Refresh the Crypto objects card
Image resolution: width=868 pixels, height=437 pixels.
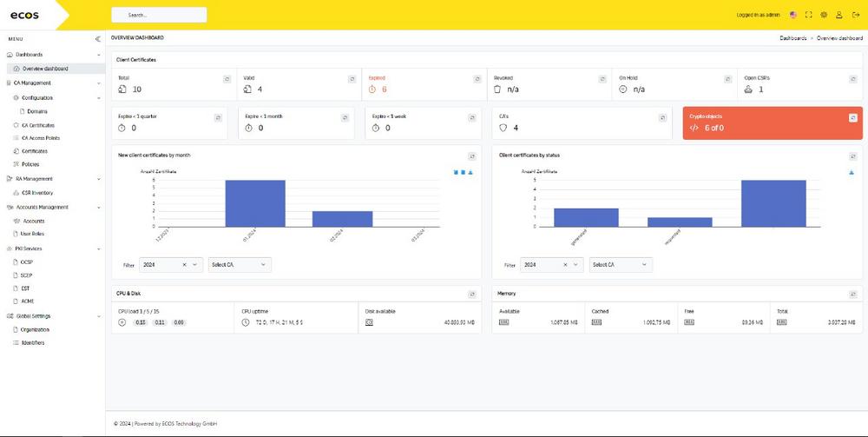pos(853,116)
